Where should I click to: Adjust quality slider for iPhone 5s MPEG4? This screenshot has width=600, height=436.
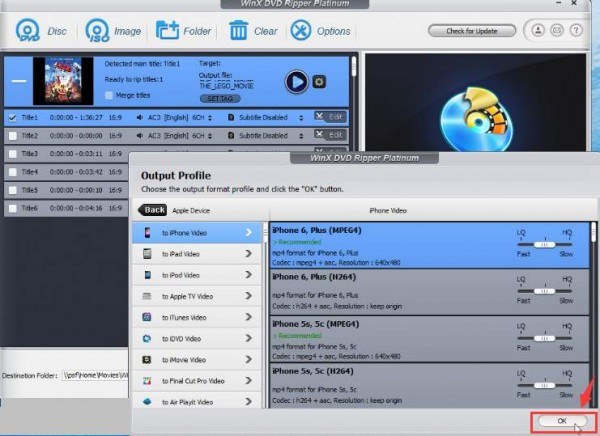click(x=545, y=338)
